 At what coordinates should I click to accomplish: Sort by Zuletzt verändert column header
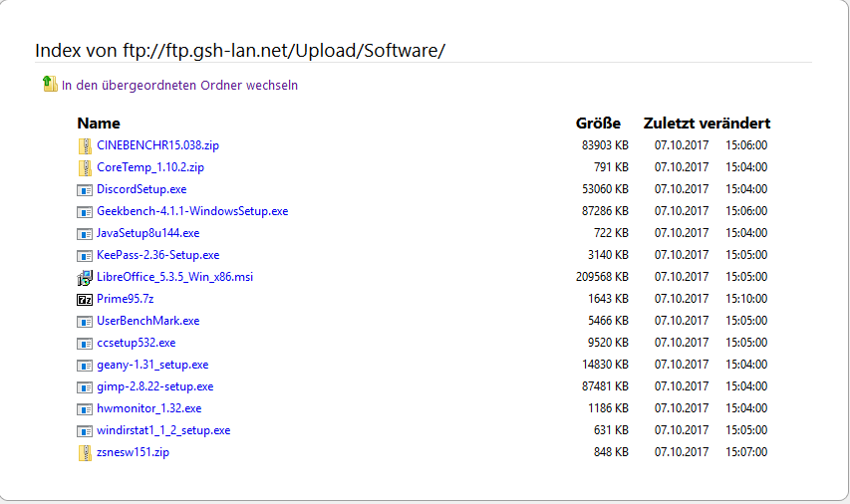point(707,124)
